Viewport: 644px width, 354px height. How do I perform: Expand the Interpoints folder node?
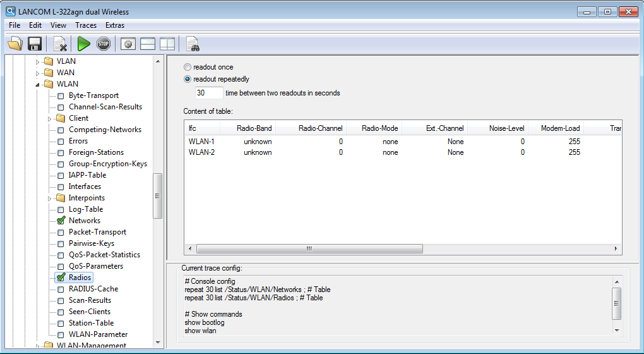(x=50, y=198)
